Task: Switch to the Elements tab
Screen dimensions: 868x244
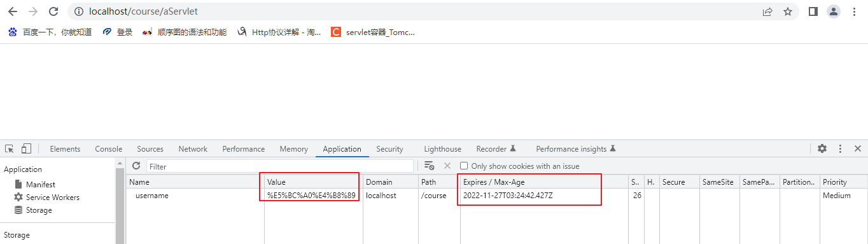Action: (65, 149)
